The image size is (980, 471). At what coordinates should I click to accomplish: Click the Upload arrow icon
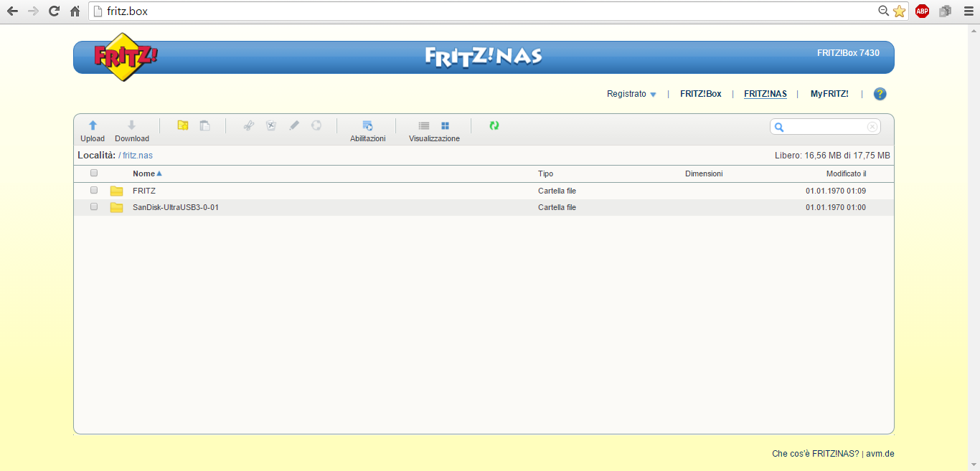click(x=93, y=125)
